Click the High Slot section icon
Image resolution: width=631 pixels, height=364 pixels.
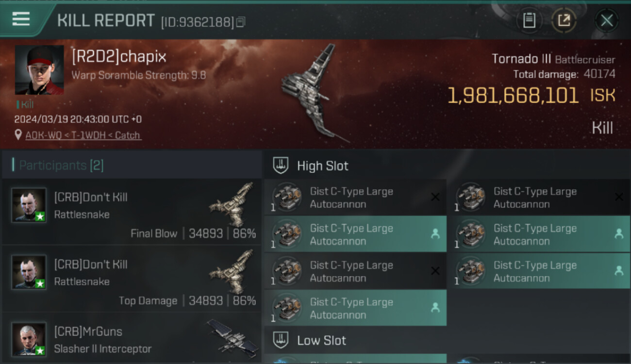coord(280,165)
